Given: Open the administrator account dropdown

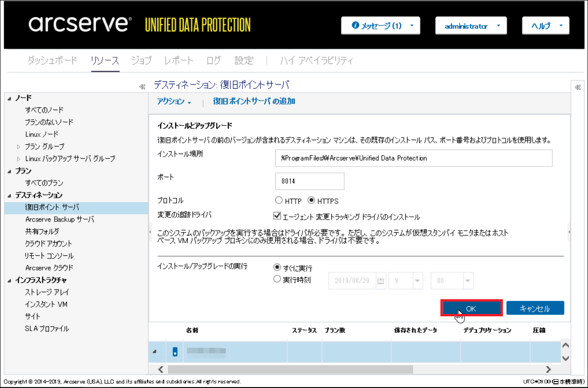Looking at the screenshot, I should click(471, 26).
